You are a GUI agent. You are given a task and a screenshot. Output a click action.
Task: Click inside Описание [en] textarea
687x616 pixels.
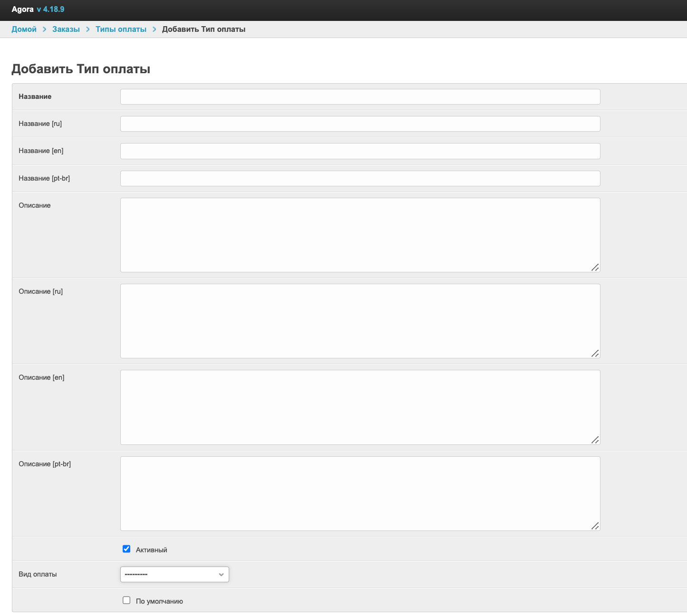[x=360, y=407]
